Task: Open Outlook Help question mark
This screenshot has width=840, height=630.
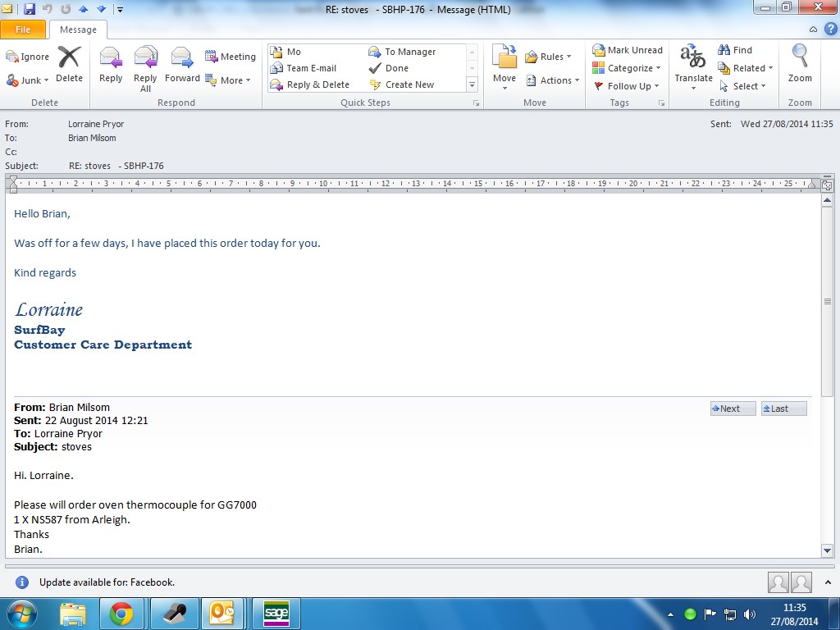Action: [830, 29]
